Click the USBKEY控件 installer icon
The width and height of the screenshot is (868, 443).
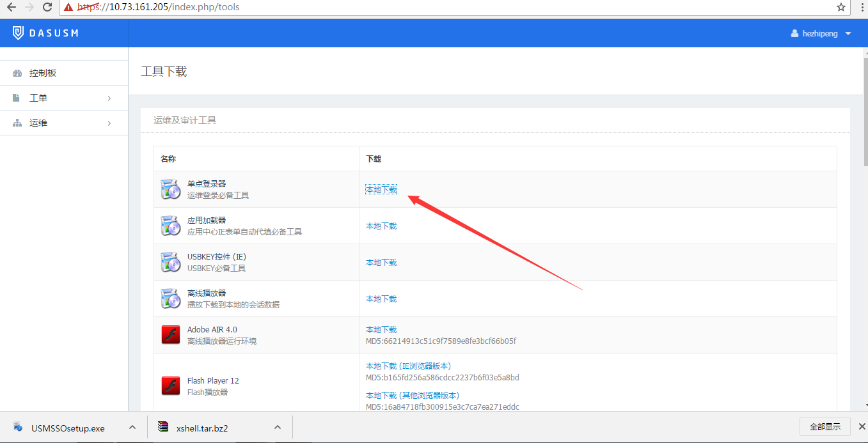[170, 262]
